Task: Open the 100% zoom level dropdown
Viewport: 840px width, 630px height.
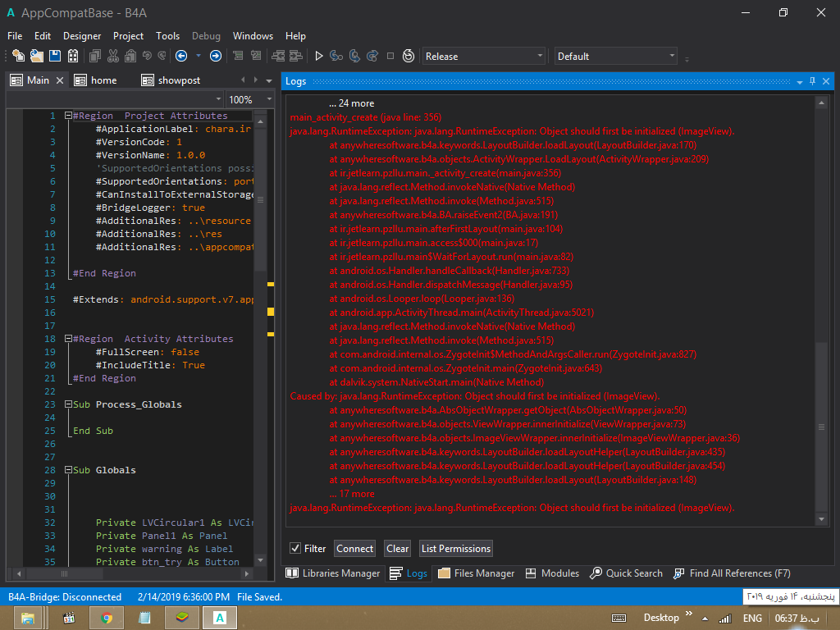Action: pyautogui.click(x=267, y=99)
